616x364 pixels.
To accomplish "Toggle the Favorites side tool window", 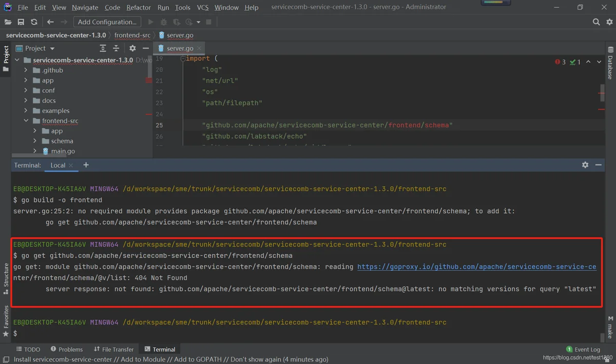I will click(x=6, y=321).
